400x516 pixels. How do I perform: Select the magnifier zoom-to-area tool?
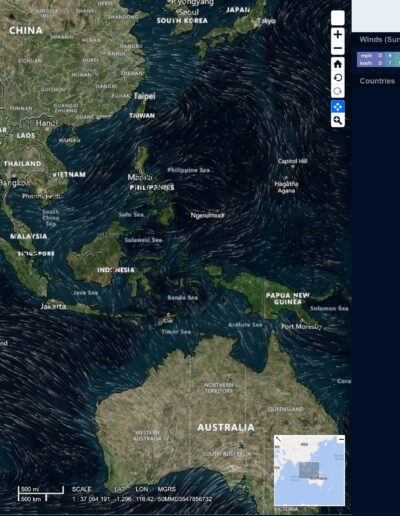coord(338,120)
